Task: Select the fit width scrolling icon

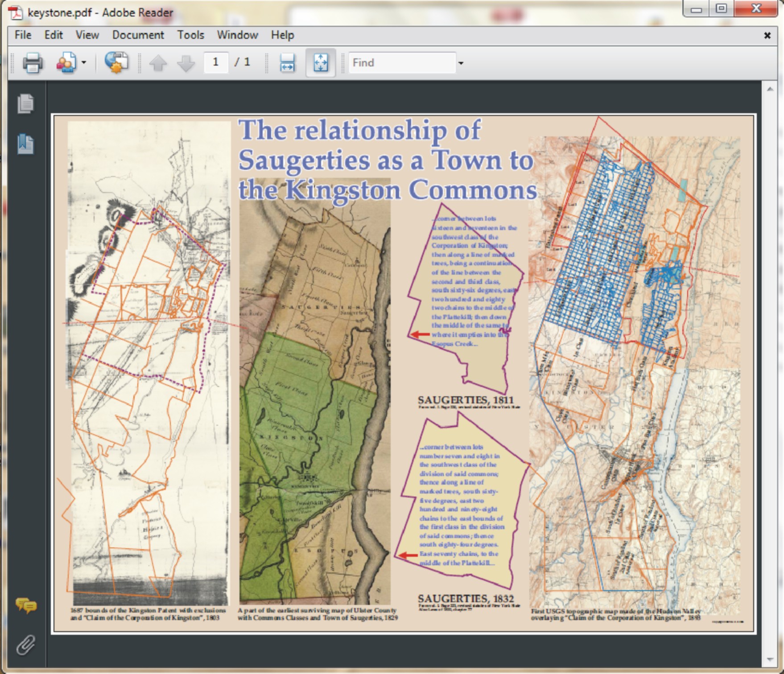Action: pos(287,63)
